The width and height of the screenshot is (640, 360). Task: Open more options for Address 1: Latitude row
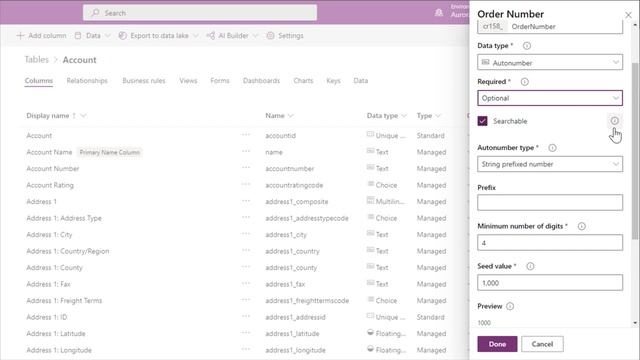tap(245, 333)
